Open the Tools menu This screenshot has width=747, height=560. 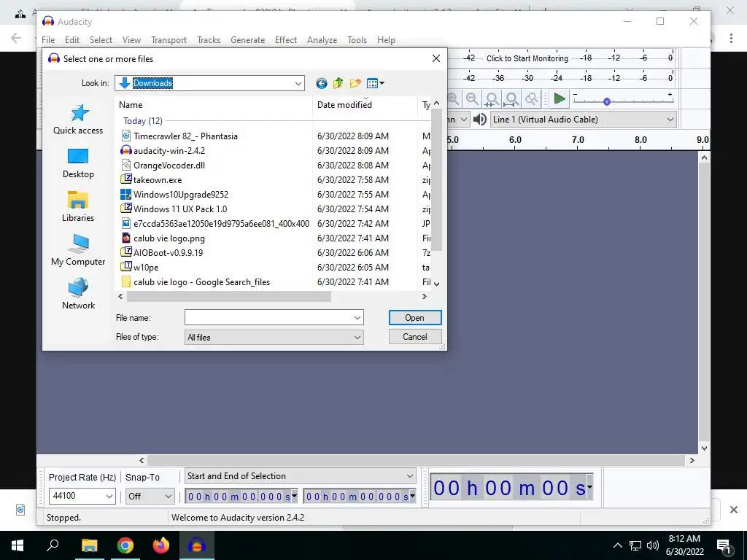click(x=357, y=40)
